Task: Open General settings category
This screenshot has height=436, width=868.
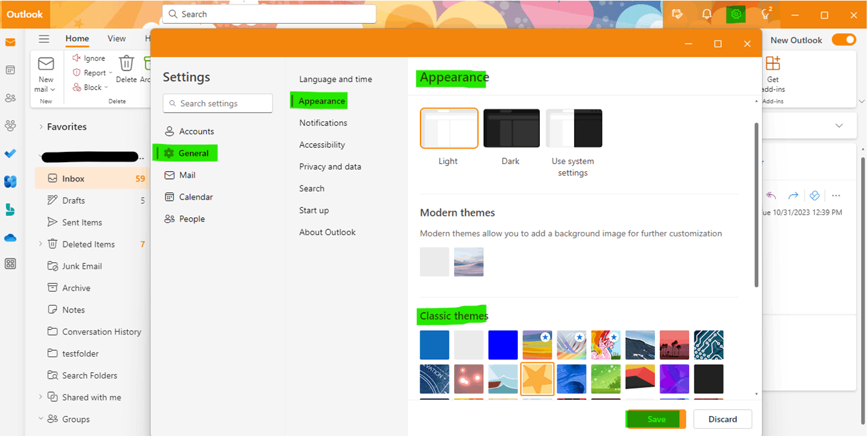Action: pyautogui.click(x=185, y=153)
